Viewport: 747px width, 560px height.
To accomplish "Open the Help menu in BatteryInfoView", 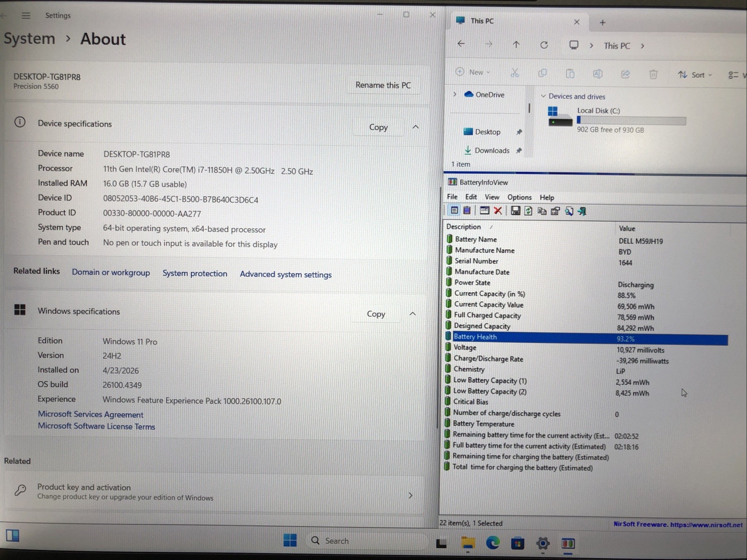I will pyautogui.click(x=547, y=198).
